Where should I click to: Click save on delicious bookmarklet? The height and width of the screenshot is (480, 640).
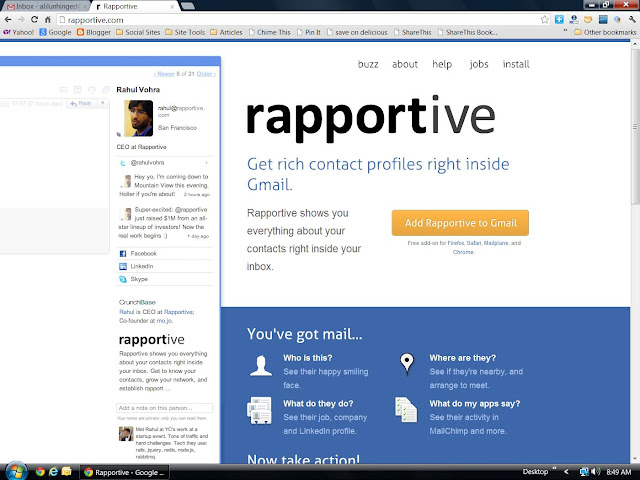click(357, 32)
